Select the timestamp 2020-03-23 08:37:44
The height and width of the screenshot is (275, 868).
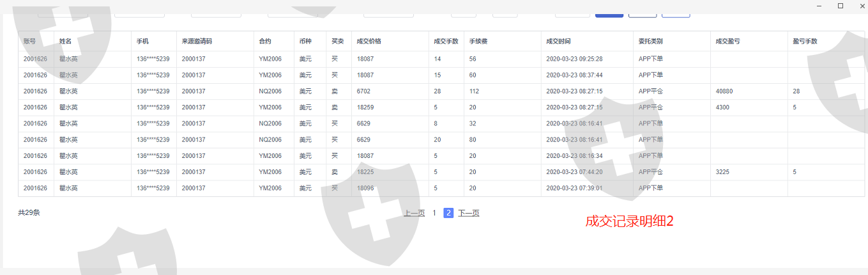[x=575, y=75]
